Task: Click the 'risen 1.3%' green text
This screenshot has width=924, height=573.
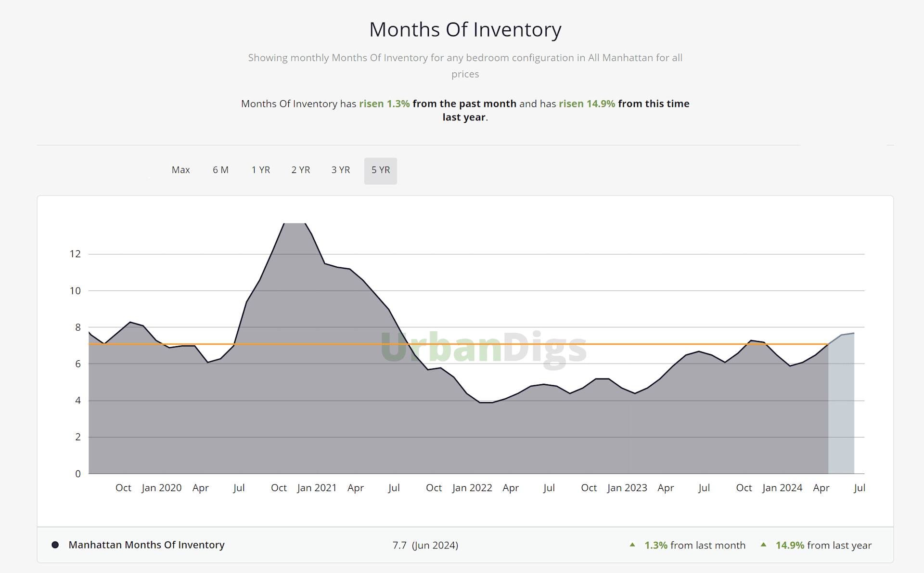Action: point(384,104)
